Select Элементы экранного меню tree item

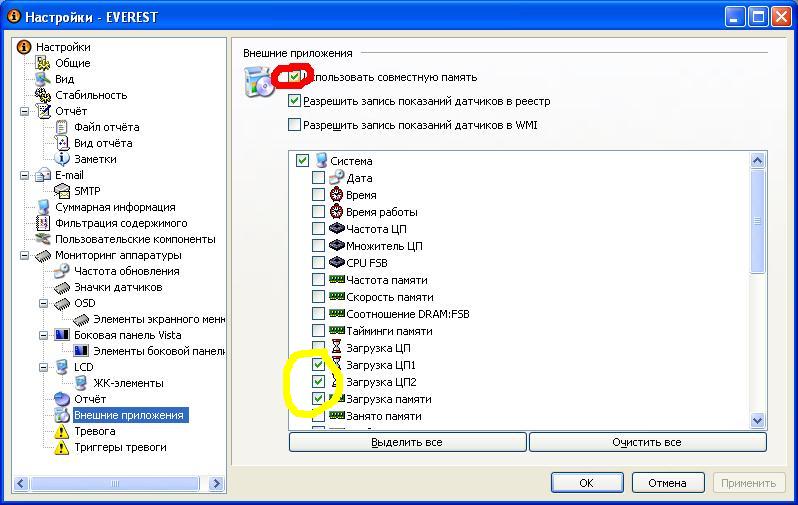click(x=159, y=319)
